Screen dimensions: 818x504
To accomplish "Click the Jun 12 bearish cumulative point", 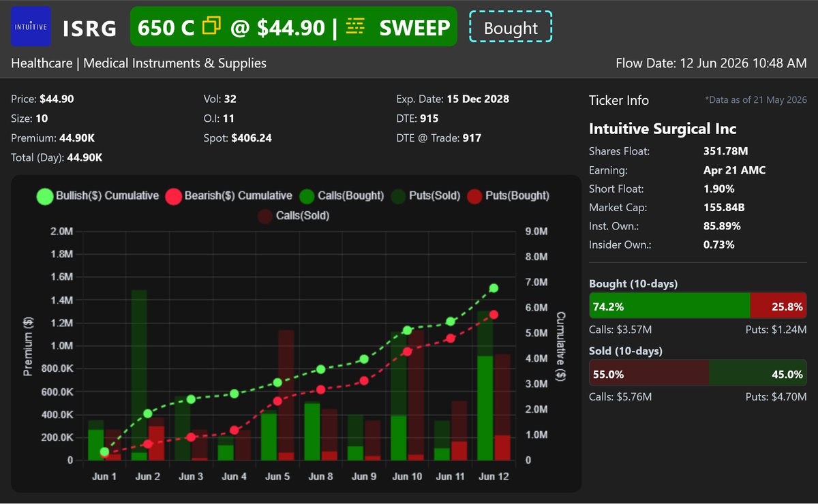I will (x=494, y=315).
